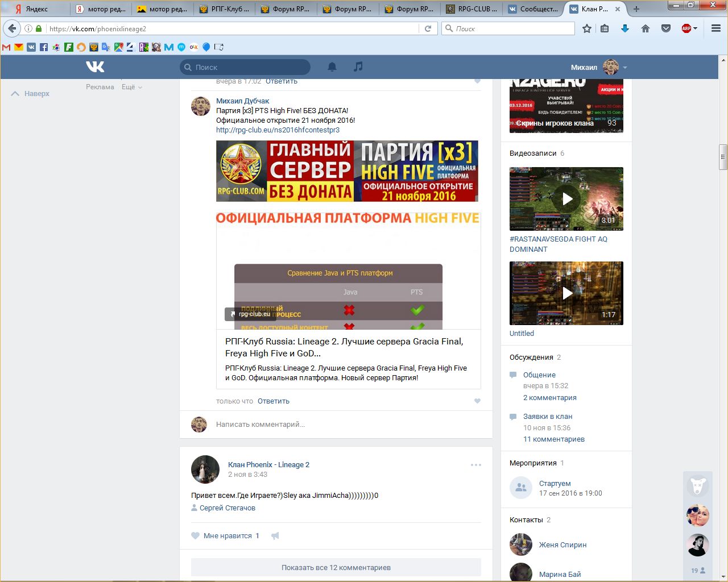
Task: Open VK music note icon
Action: [x=358, y=66]
